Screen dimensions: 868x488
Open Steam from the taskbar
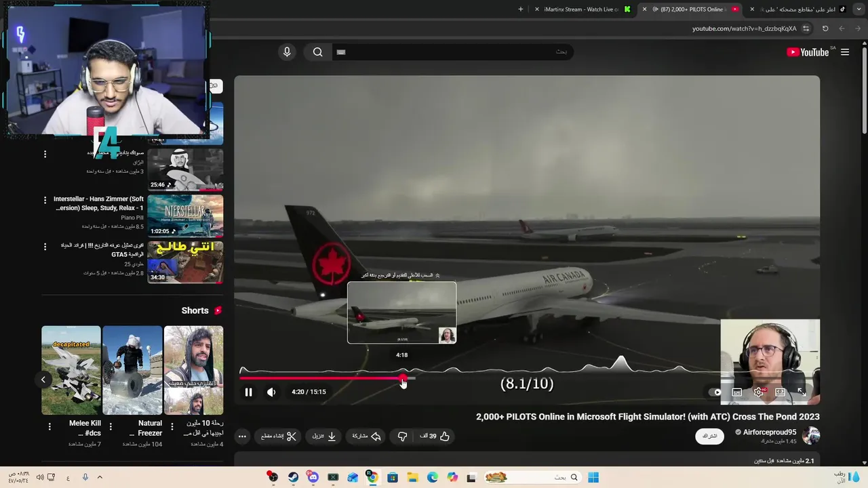tap(293, 477)
